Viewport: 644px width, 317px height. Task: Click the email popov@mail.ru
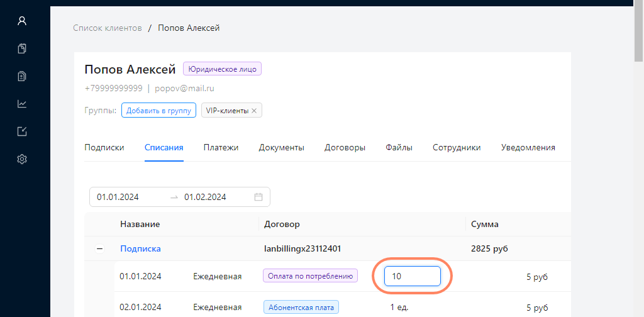pos(184,88)
